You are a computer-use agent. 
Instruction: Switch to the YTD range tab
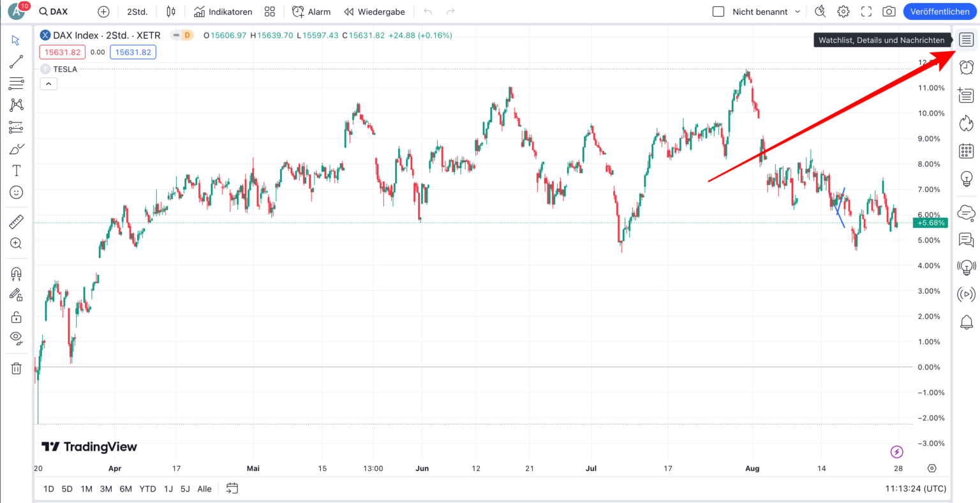pos(147,488)
